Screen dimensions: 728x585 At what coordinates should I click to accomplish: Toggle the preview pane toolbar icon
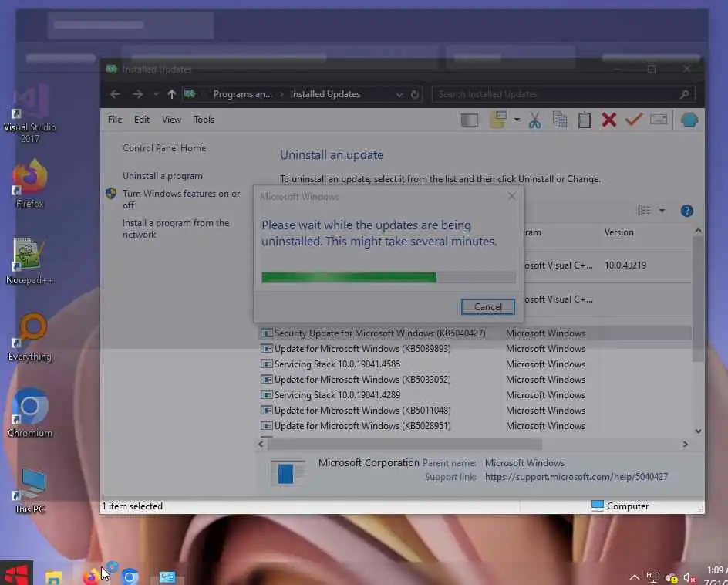point(470,120)
